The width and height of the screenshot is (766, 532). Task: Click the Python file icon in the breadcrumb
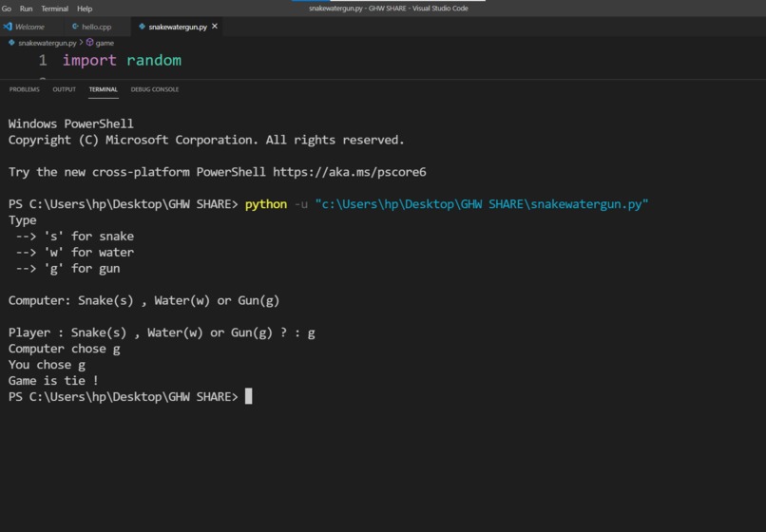(x=11, y=43)
